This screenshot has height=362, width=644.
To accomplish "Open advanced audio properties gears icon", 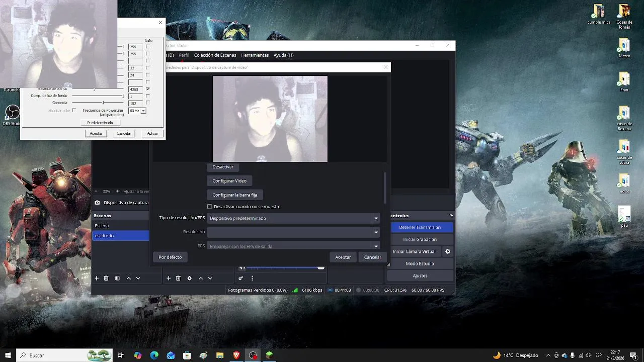I will point(241,278).
